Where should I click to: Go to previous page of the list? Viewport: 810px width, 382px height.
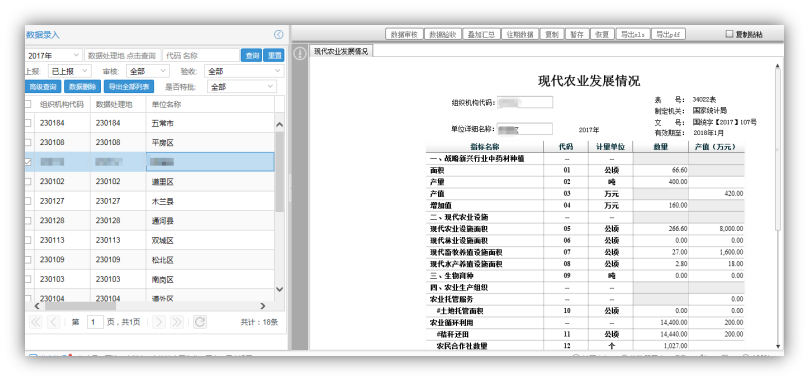(53, 322)
